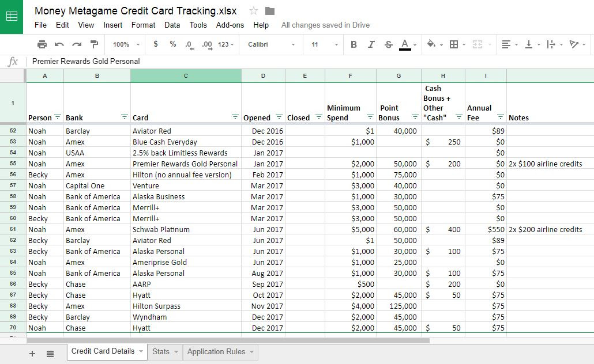594x364 pixels.
Task: Click the Undo arrow icon
Action: [59, 44]
